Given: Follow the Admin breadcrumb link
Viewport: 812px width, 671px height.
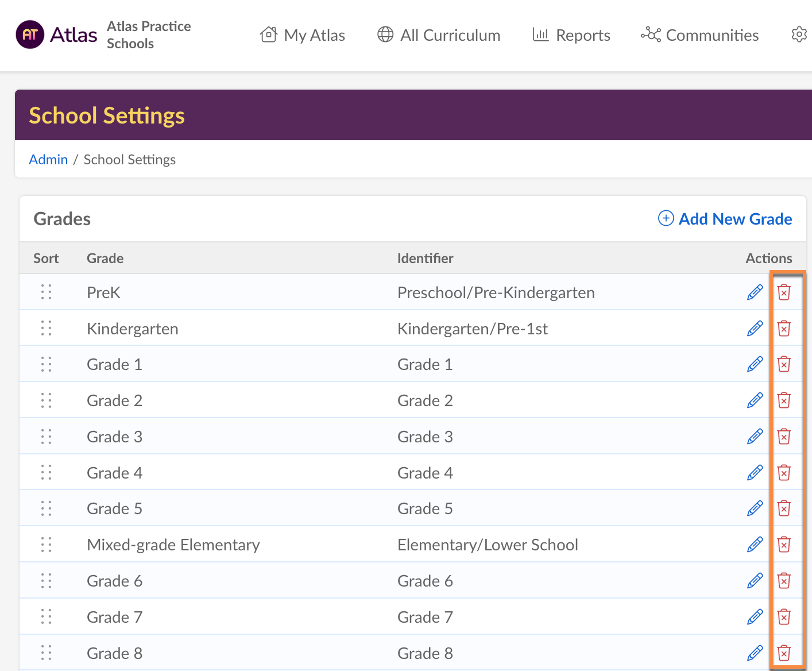Looking at the screenshot, I should [x=48, y=160].
